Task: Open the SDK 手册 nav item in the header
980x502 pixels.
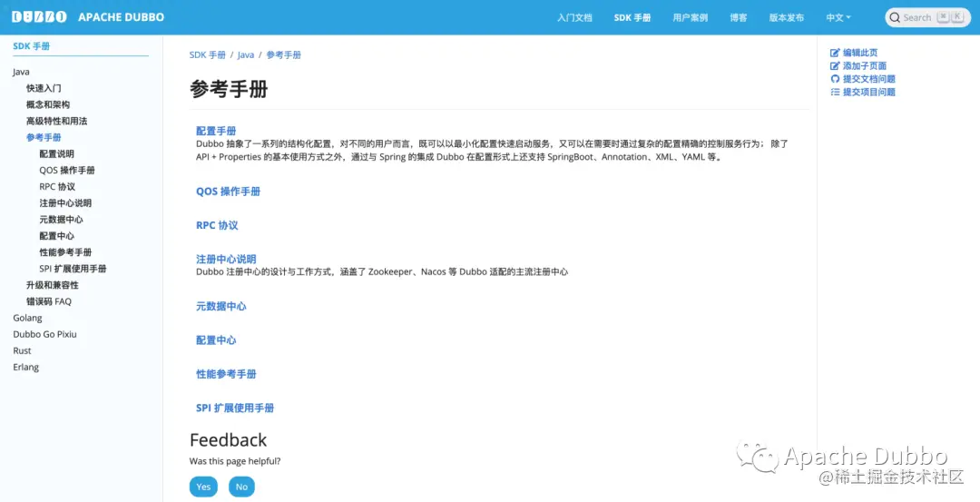Action: coord(632,17)
